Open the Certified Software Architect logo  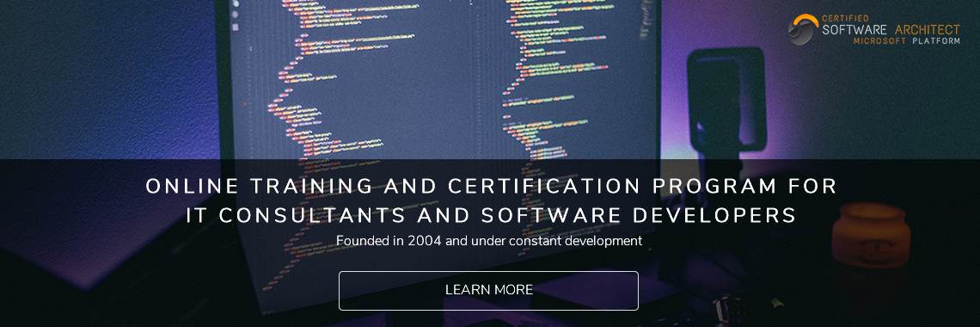(x=873, y=29)
